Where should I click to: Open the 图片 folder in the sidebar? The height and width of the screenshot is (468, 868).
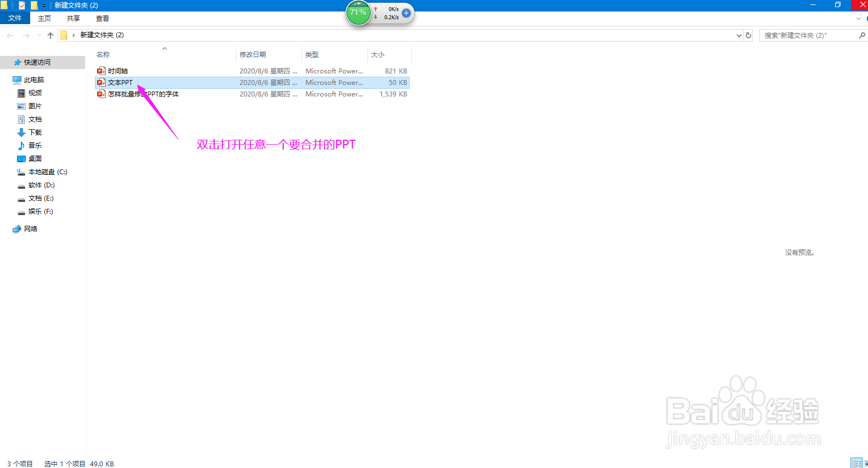point(35,106)
